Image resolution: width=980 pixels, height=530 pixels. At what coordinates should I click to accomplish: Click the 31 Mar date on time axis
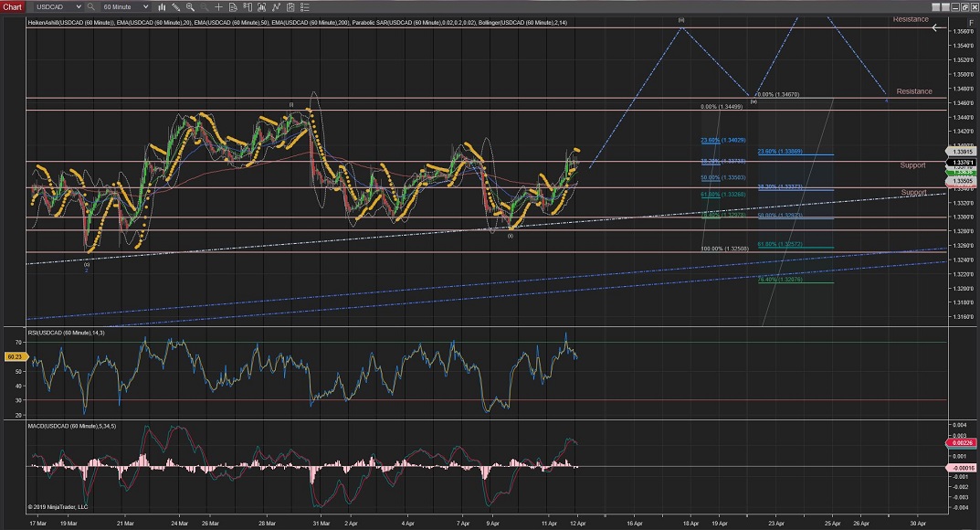(321, 523)
